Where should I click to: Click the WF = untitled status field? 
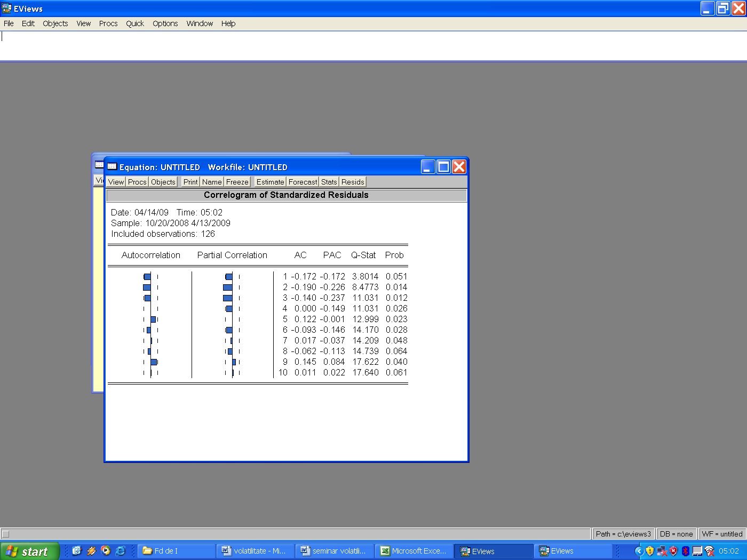[x=722, y=534]
